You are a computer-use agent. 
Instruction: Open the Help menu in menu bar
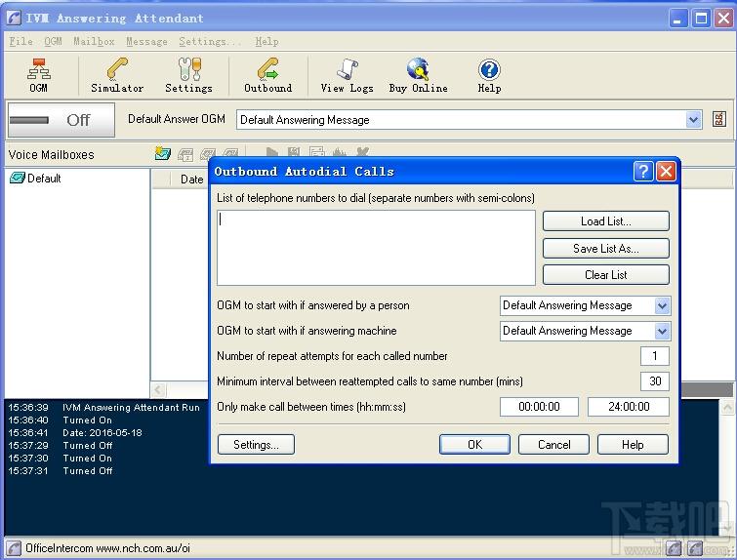[x=266, y=41]
